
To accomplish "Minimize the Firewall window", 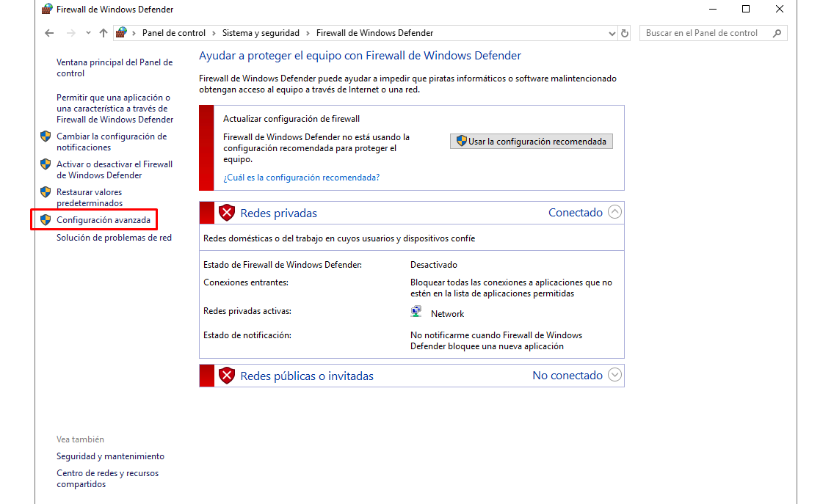I will pos(713,9).
